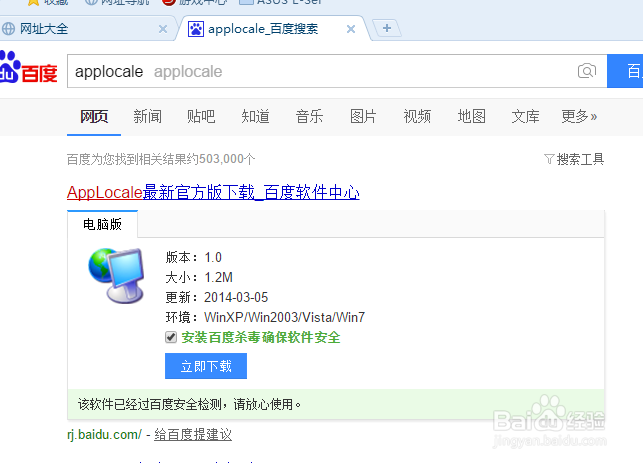Click the WinXP/Win2003/Vista/Win7 environment text
Image resolution: width=643 pixels, height=463 pixels.
(x=285, y=317)
